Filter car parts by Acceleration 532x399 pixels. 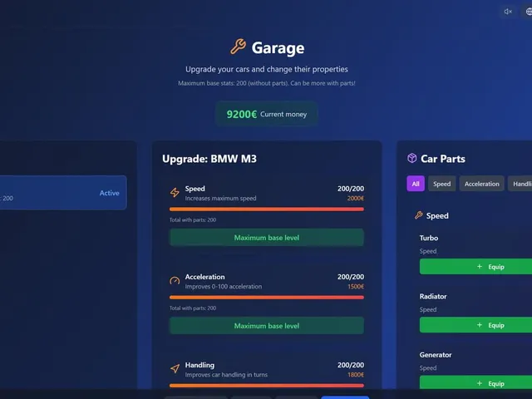pos(482,184)
